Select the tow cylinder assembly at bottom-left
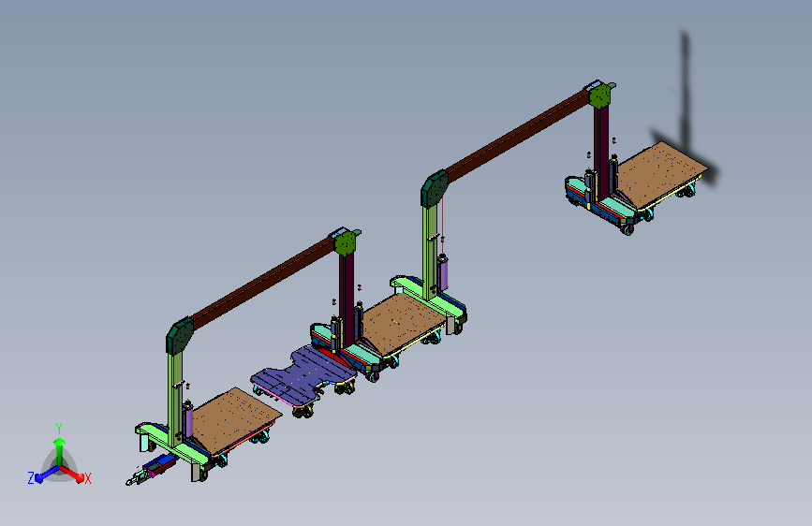The height and width of the screenshot is (526, 812). click(x=152, y=470)
